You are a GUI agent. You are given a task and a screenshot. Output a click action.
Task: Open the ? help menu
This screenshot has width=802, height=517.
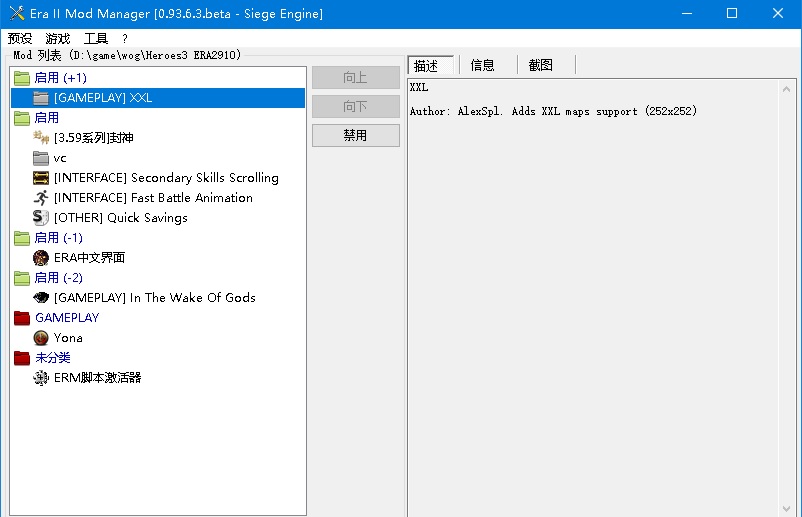coord(125,39)
